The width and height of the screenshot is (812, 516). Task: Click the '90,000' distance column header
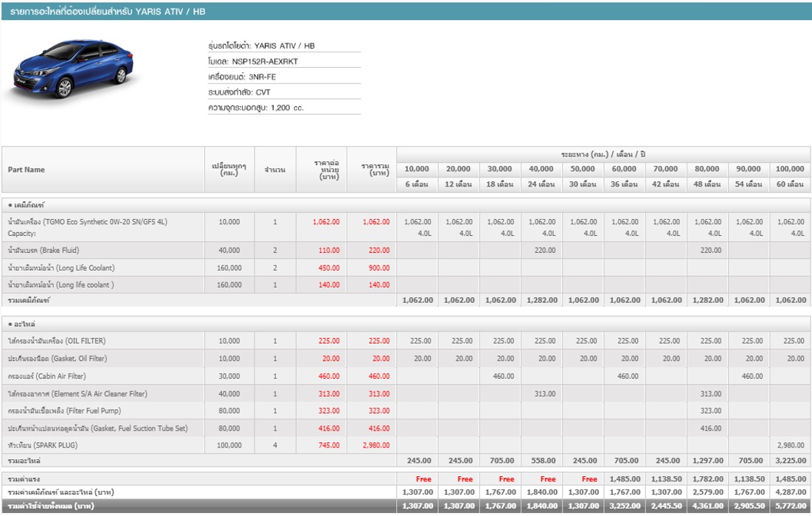(749, 169)
